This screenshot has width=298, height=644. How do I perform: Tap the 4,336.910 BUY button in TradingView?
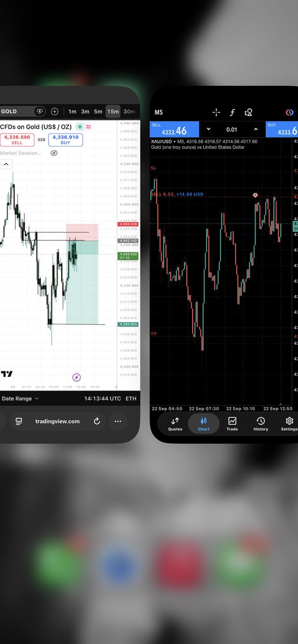(66, 140)
